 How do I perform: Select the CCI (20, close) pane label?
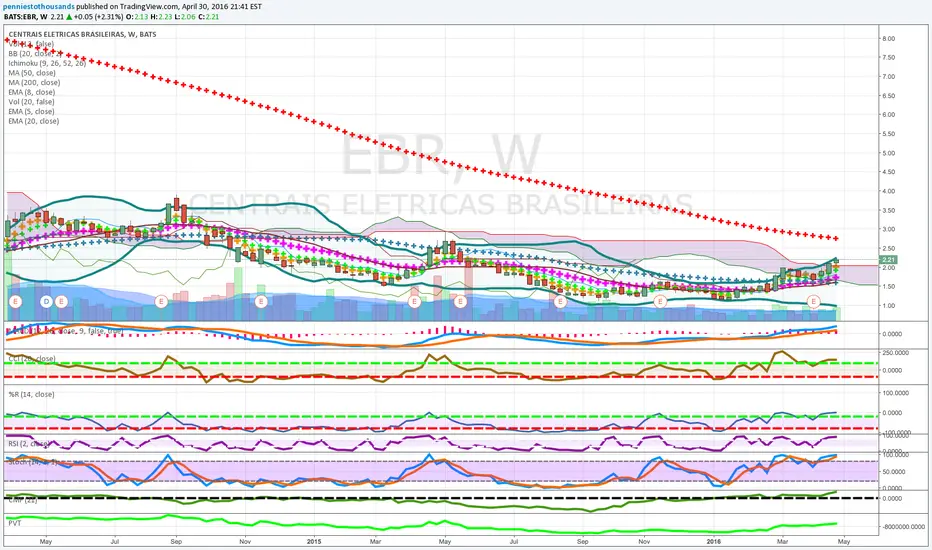(32, 359)
